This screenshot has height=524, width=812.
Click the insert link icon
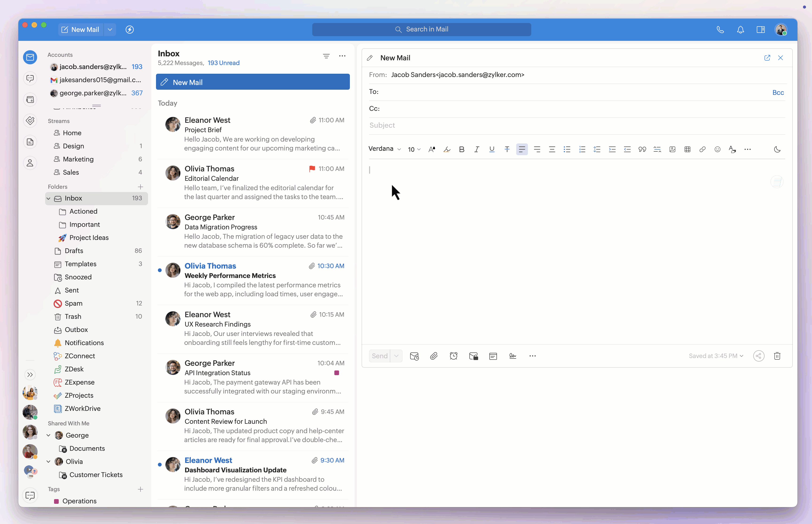702,149
